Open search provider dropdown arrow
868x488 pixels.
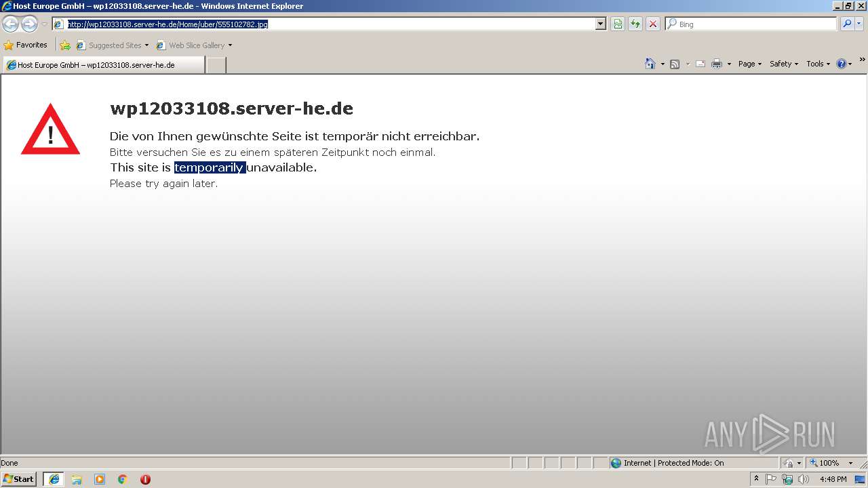pyautogui.click(x=859, y=24)
